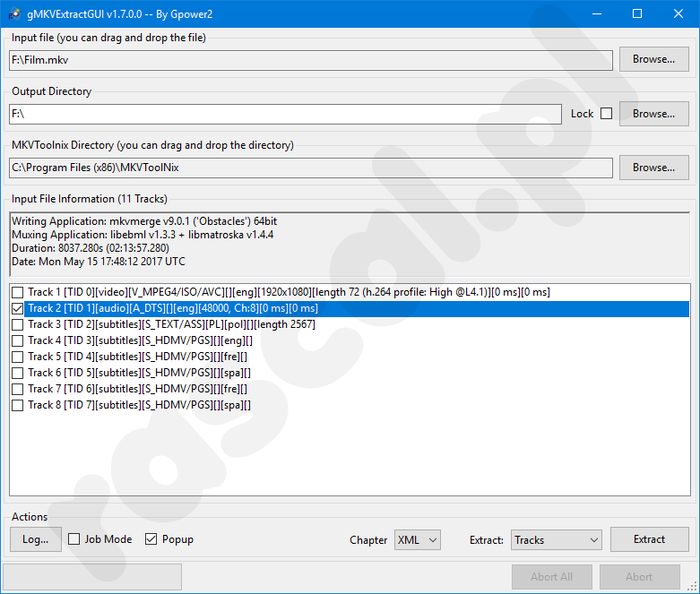
Task: Check Track 1 video track checkbox
Action: tap(18, 292)
